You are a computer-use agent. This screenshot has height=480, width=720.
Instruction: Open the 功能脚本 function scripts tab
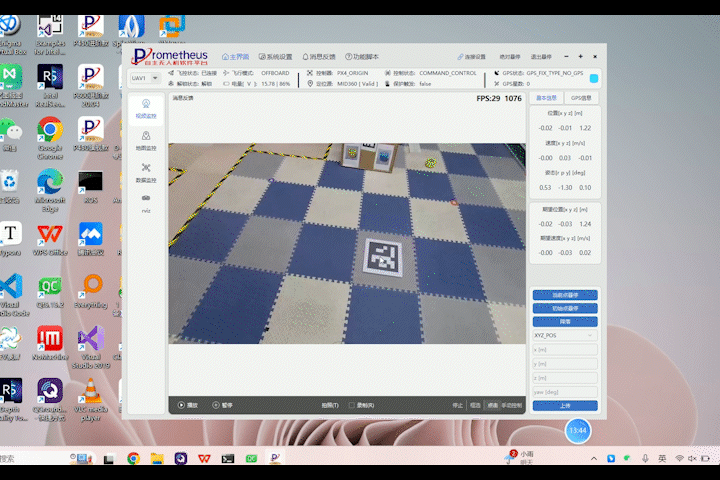click(x=362, y=56)
